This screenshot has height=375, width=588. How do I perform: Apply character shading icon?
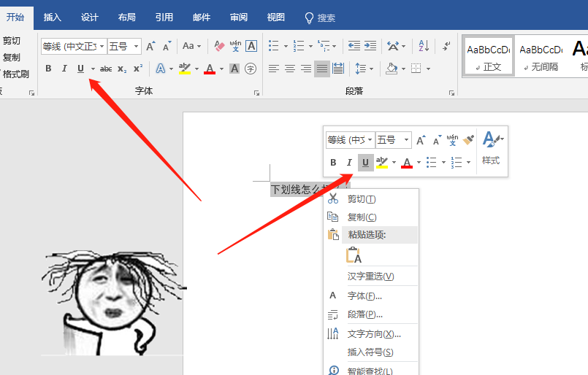[x=234, y=69]
